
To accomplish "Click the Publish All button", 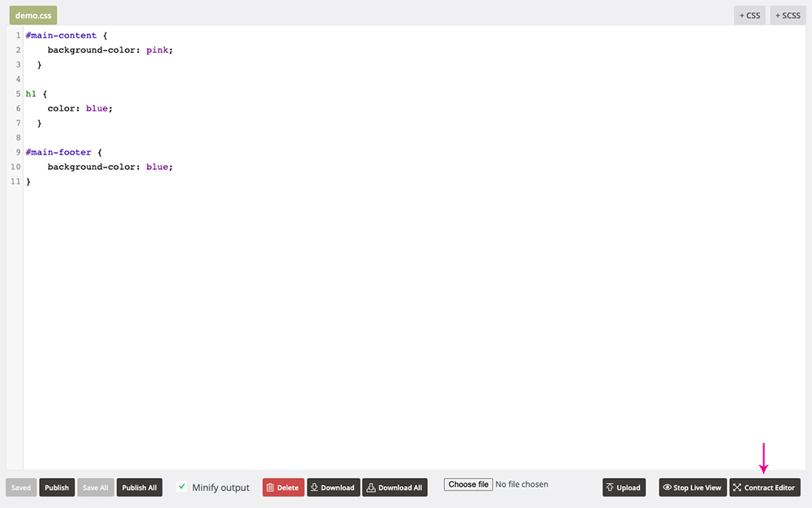I will point(140,487).
